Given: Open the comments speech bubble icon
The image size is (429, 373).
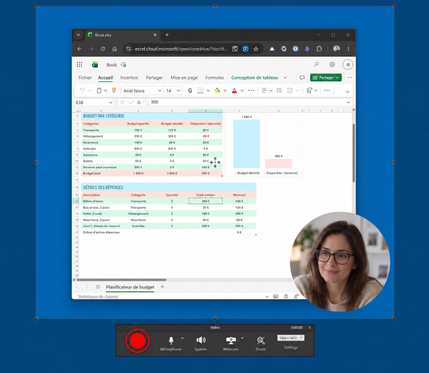Looking at the screenshot, I should 302,77.
